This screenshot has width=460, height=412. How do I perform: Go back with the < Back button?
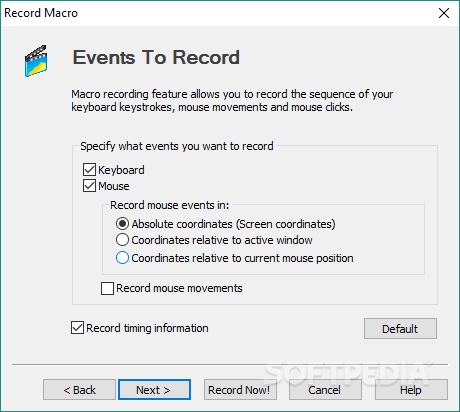pyautogui.click(x=79, y=390)
